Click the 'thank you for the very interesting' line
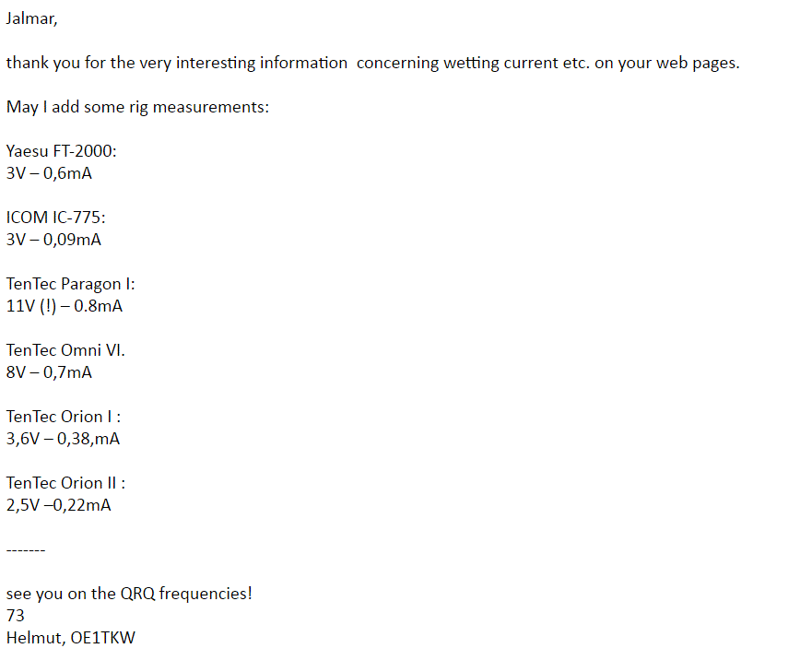 pos(373,64)
